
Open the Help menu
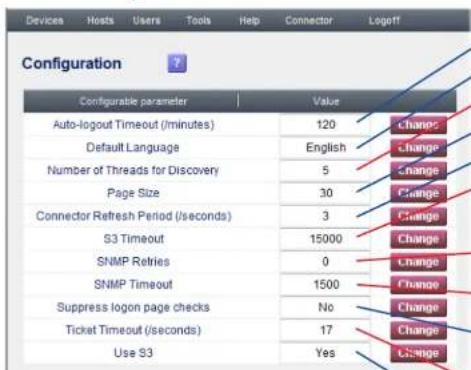[x=249, y=21]
